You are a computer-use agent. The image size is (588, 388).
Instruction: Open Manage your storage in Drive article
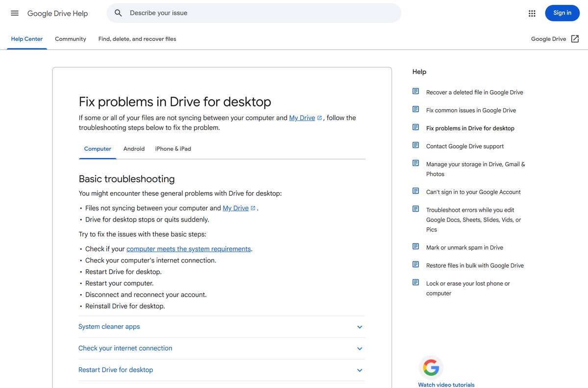point(475,169)
